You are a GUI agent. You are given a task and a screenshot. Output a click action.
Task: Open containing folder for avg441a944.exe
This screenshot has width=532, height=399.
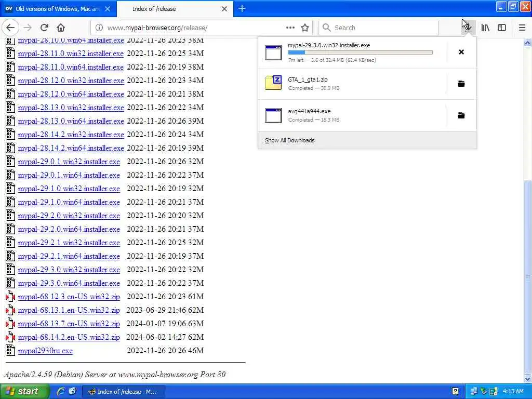pos(461,115)
